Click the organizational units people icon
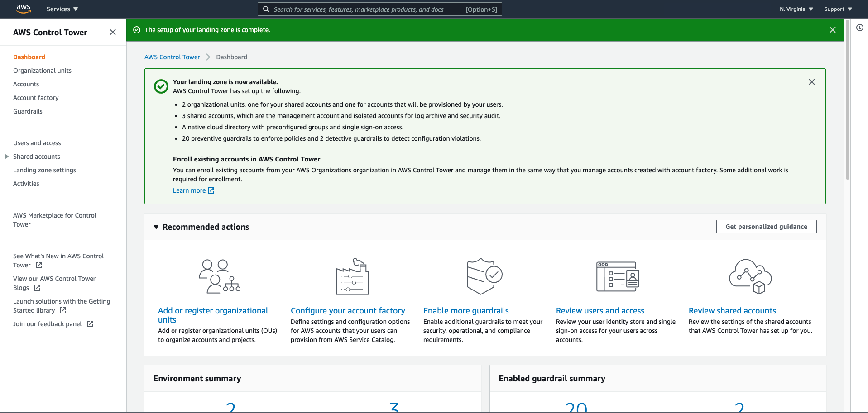This screenshot has width=868, height=413. point(220,276)
